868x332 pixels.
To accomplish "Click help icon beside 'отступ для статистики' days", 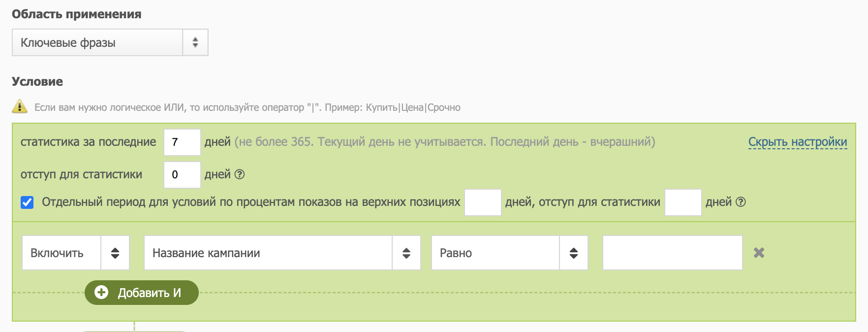I will [240, 174].
